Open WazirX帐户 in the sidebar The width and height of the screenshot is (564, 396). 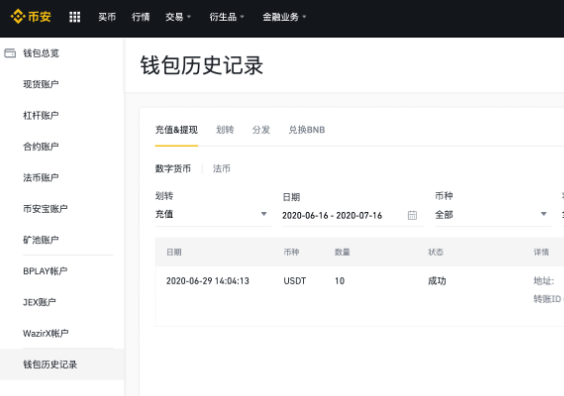(x=46, y=333)
